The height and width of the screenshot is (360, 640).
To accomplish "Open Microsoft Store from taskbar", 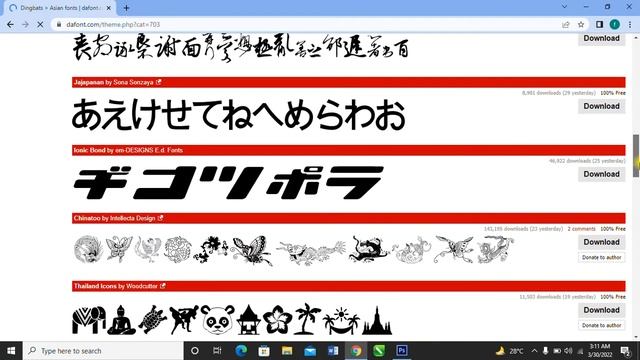I will pos(264,351).
